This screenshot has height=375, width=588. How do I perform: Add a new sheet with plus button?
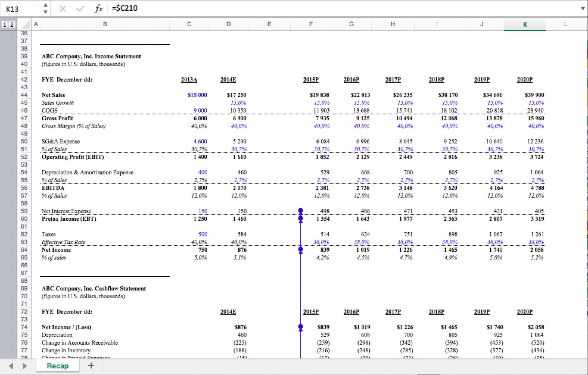point(91,366)
